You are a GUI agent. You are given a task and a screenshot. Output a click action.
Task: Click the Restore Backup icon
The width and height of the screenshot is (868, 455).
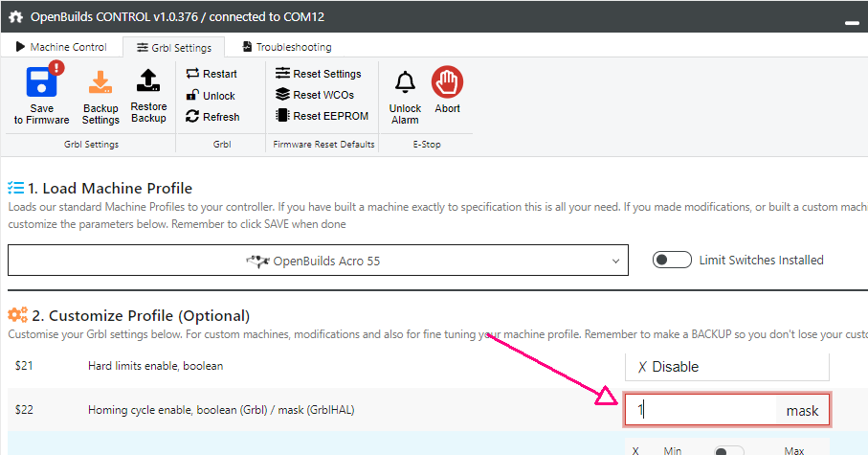148,80
